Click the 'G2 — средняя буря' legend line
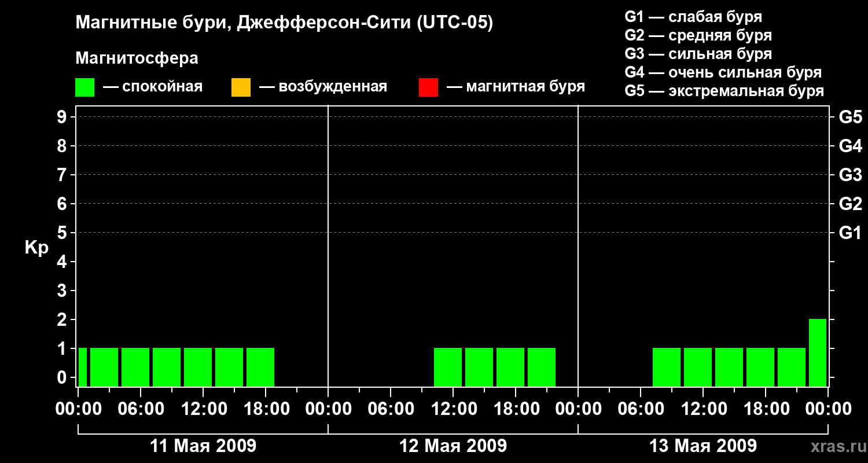The height and width of the screenshot is (463, 868). click(x=698, y=35)
